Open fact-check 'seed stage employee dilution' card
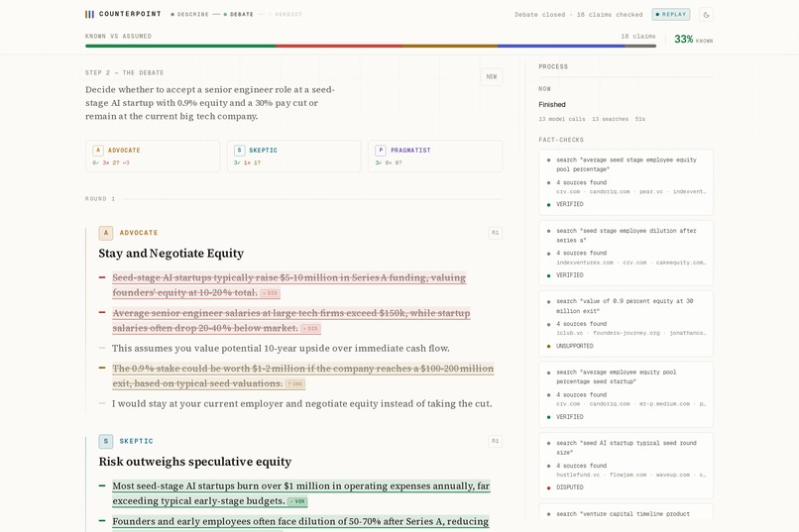This screenshot has width=799, height=532. point(626,253)
